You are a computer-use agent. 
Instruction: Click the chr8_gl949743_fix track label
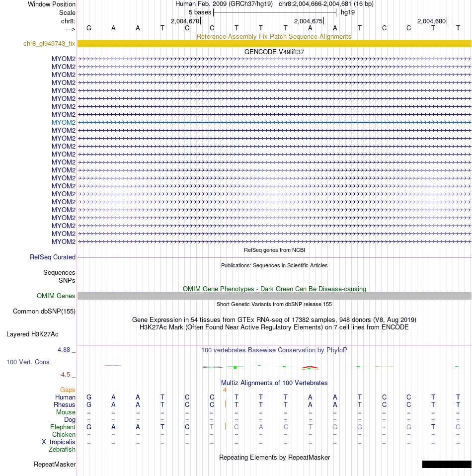(x=49, y=43)
